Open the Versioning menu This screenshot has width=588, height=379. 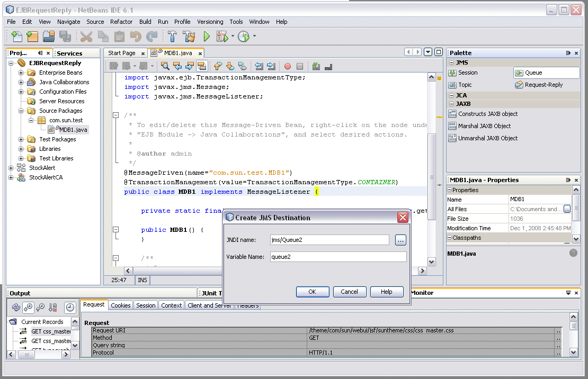(x=210, y=22)
